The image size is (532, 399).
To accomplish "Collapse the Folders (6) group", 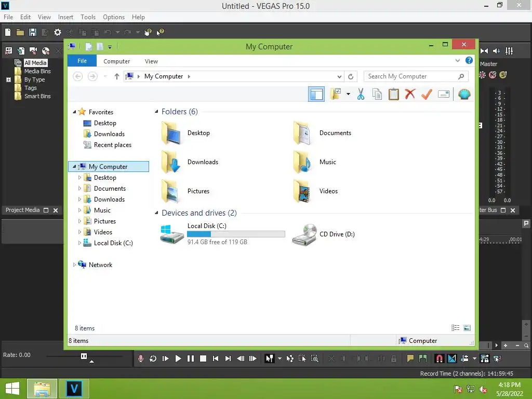I will (156, 112).
